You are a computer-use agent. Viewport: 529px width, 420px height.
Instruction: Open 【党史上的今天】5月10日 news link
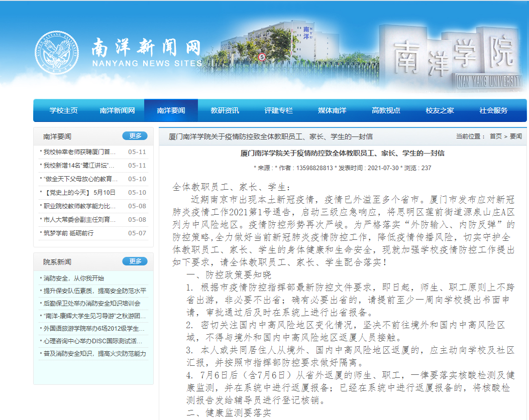(x=79, y=193)
